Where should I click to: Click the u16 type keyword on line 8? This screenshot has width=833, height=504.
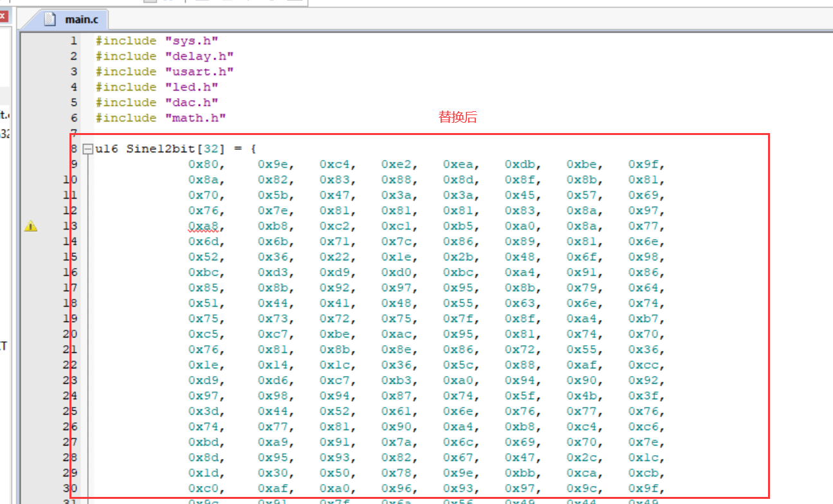click(107, 149)
